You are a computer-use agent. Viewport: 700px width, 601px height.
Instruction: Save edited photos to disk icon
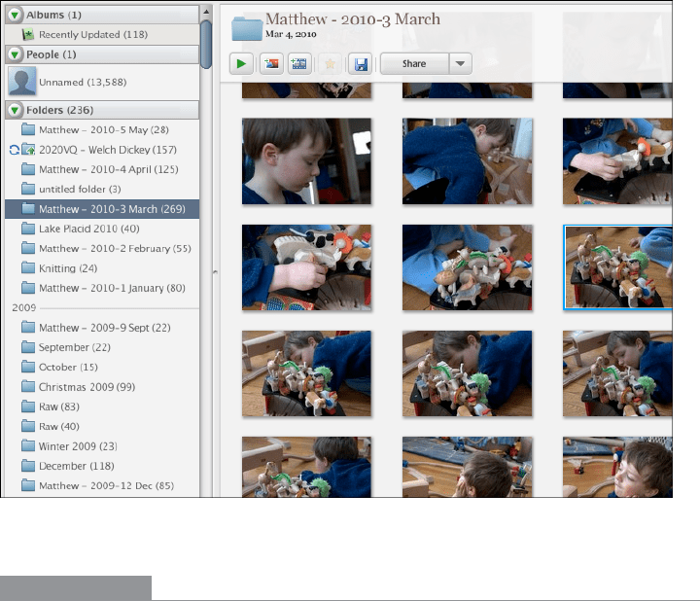click(361, 64)
